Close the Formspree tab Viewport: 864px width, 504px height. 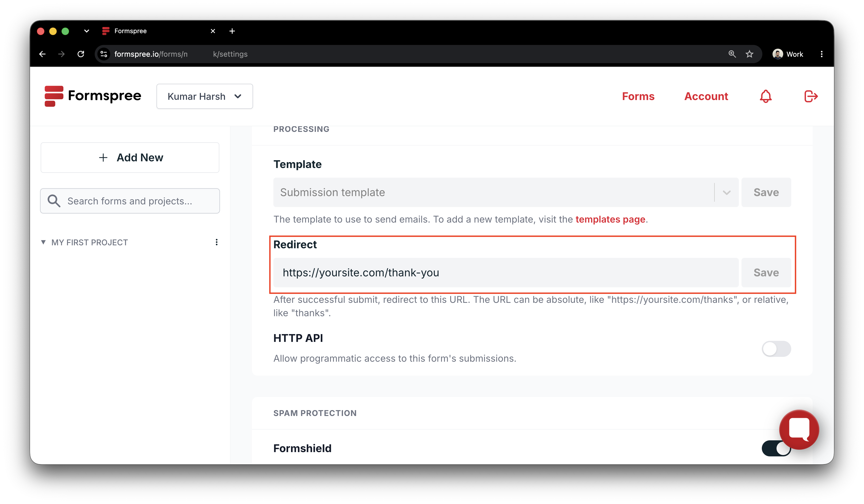click(x=213, y=31)
